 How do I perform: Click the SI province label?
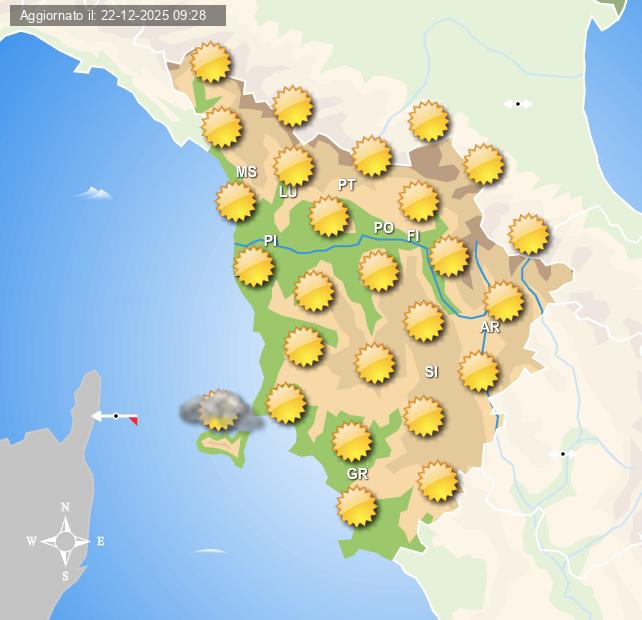pyautogui.click(x=432, y=371)
